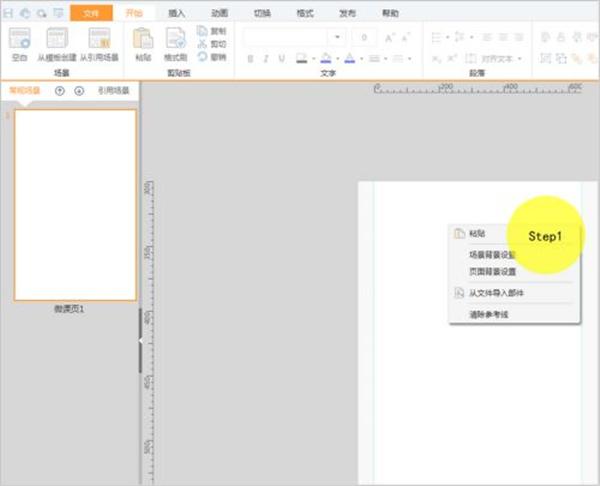The height and width of the screenshot is (486, 600).
Task: Expand the 对齐文本 dropdown
Action: coord(520,59)
